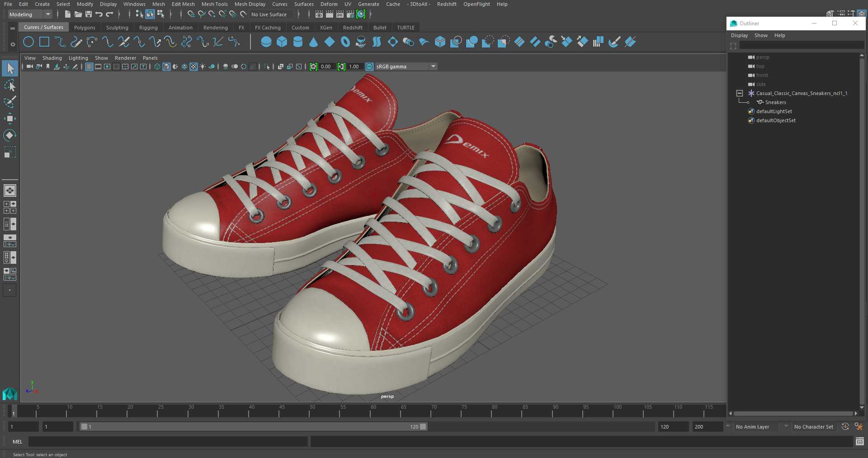Screen dimensions: 868x458
Task: Open the sRGB gamma dropdown
Action: click(x=406, y=67)
